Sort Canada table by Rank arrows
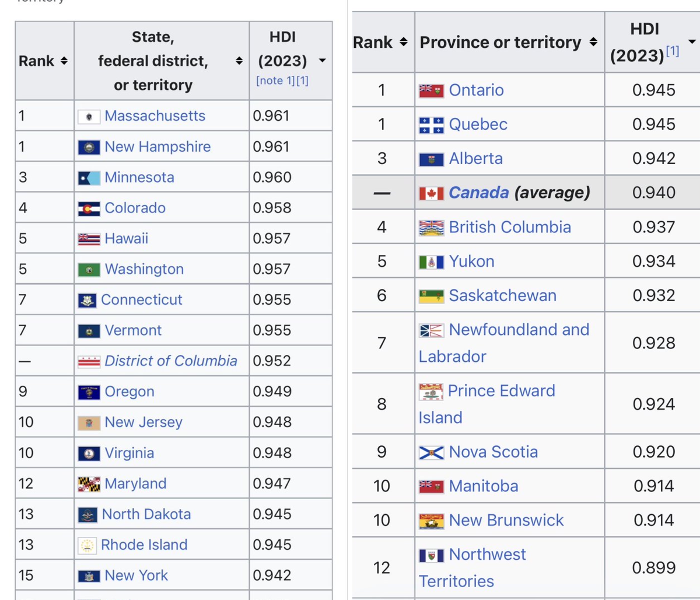The width and height of the screenshot is (700, 600). coord(403,42)
